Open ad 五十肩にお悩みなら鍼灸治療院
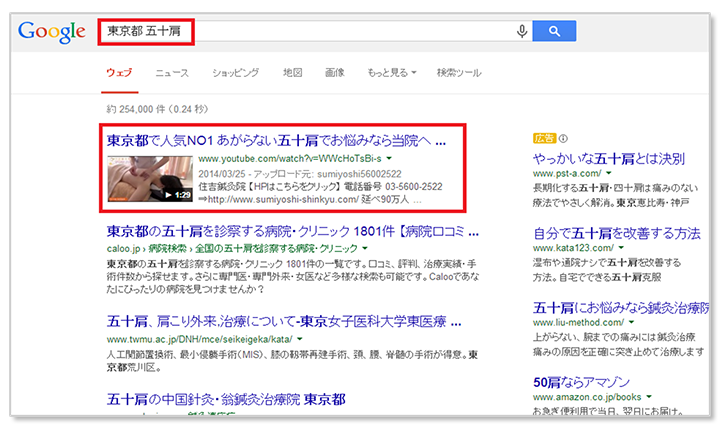Image resolution: width=720 pixels, height=430 pixels. point(621,308)
